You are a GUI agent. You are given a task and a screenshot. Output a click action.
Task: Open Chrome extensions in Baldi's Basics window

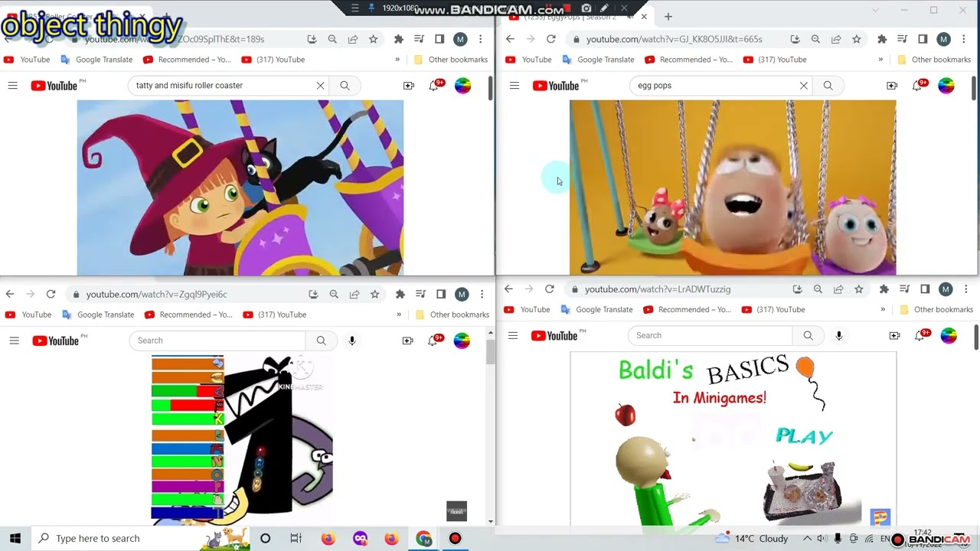(884, 289)
